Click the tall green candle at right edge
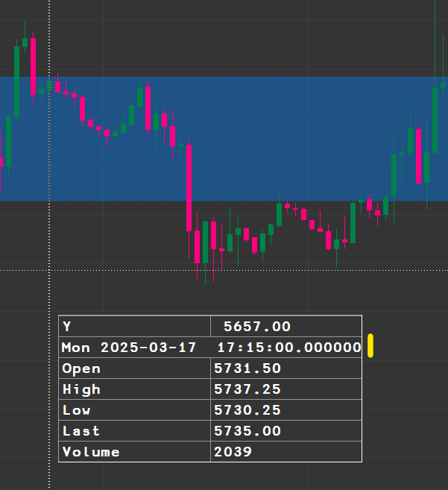Image resolution: width=448 pixels, height=490 pixels. coord(435,119)
